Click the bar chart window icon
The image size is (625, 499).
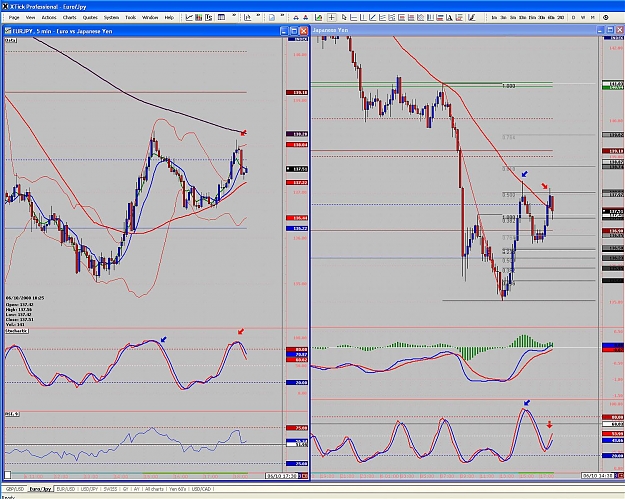click(199, 18)
